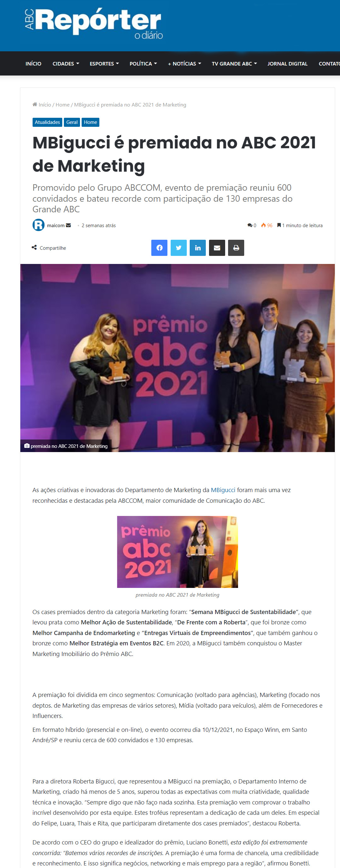Share article on Facebook

click(x=159, y=248)
